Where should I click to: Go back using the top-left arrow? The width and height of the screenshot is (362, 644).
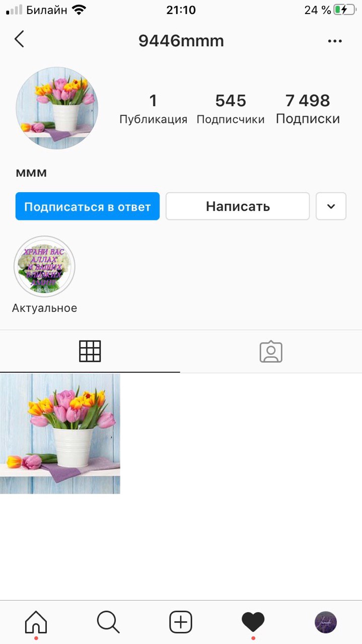coord(19,39)
